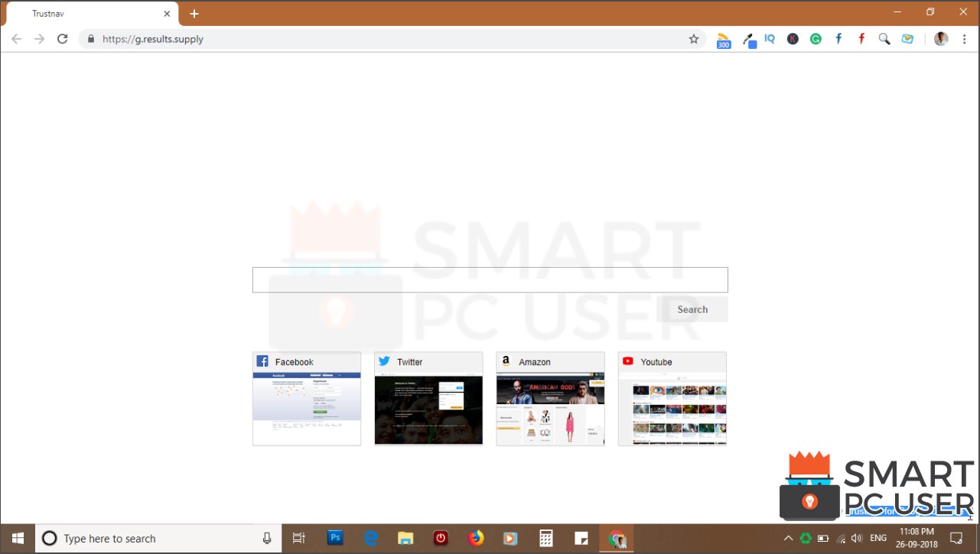The image size is (980, 554).
Task: Open the magnifying glass extension icon
Action: coord(884,39)
